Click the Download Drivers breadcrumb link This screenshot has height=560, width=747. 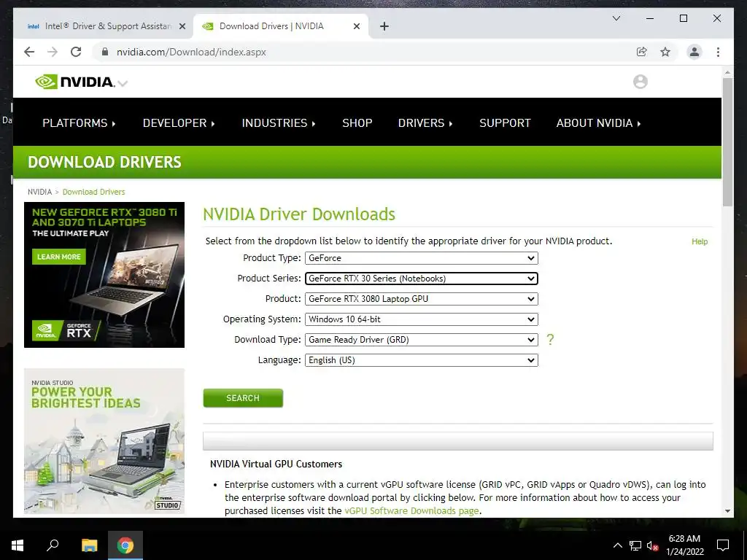tap(94, 192)
